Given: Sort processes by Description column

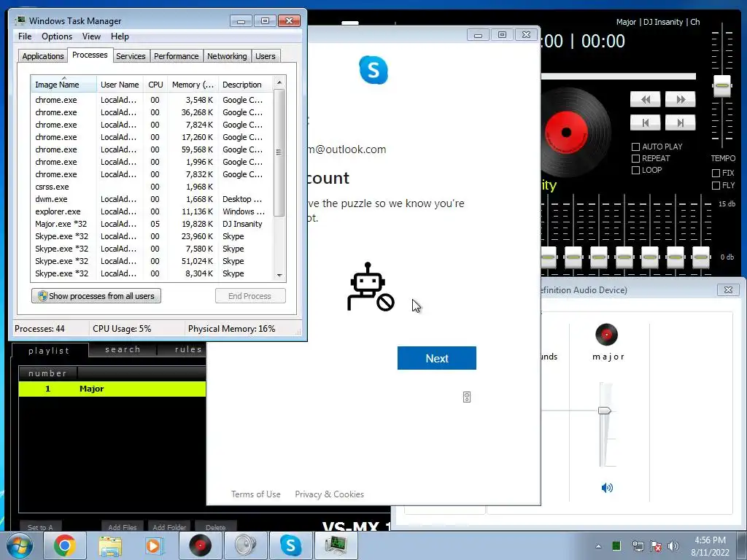Looking at the screenshot, I should [x=245, y=85].
